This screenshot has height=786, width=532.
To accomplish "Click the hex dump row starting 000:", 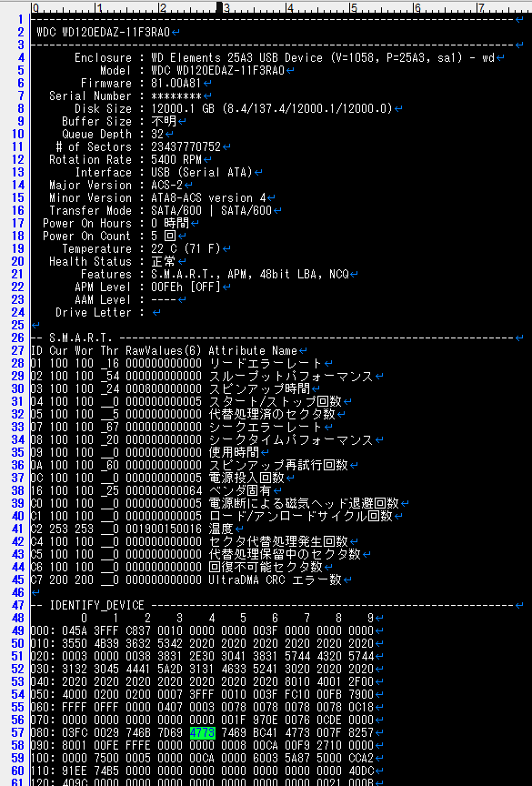I will (x=203, y=631).
